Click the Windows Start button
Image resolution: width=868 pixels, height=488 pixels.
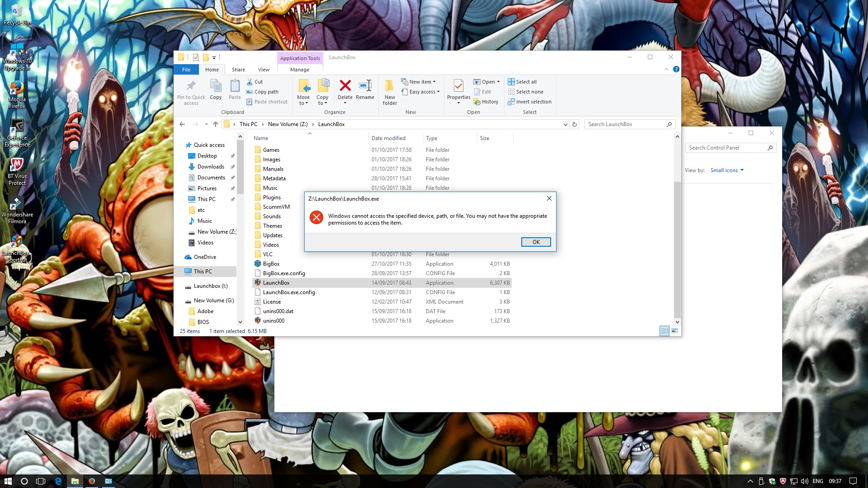[8, 481]
